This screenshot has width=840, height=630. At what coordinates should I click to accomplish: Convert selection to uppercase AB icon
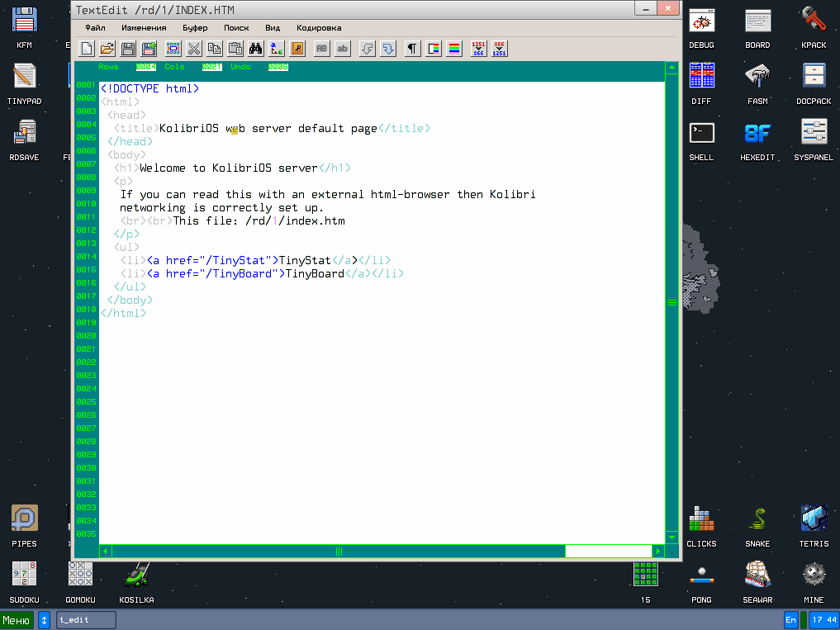pyautogui.click(x=321, y=49)
